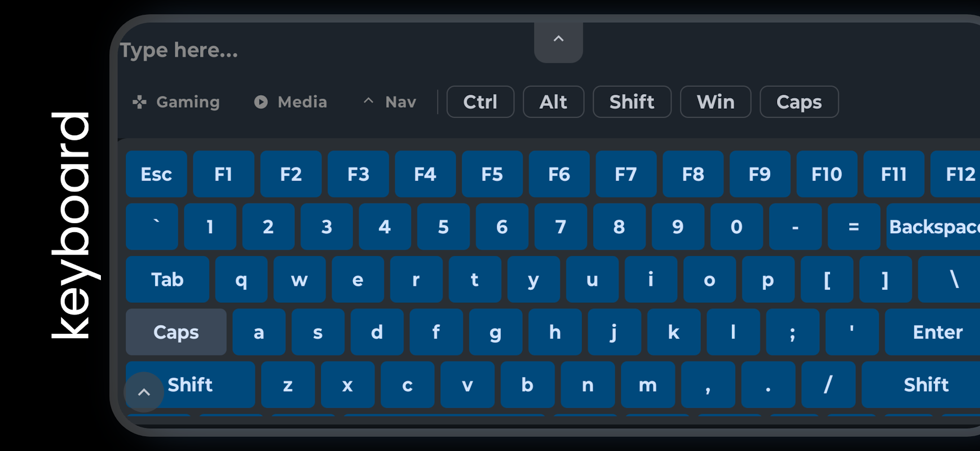
Task: Open the Gaming keys tab
Action: (x=188, y=102)
